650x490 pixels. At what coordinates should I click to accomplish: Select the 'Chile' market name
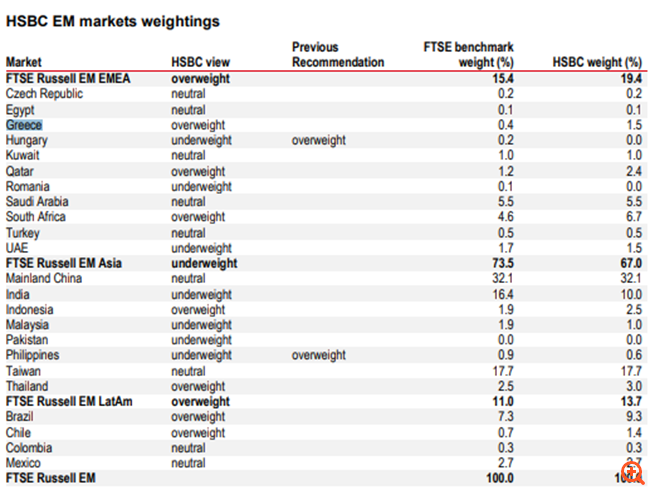tap(18, 432)
